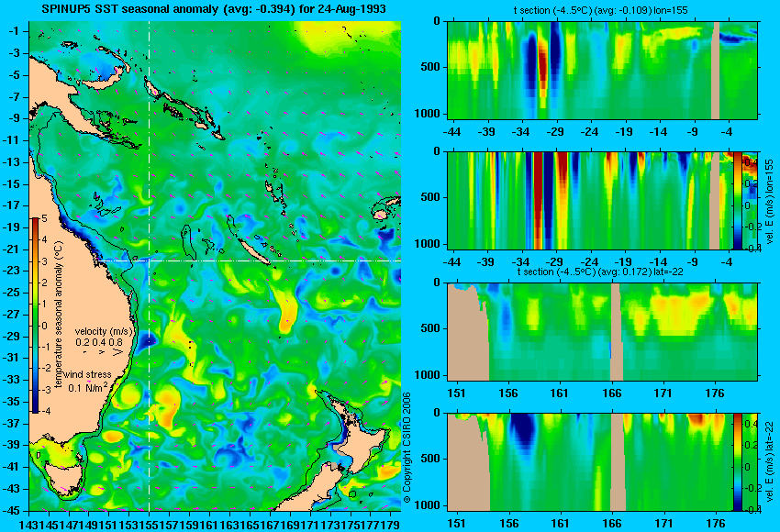Click the 'vel. E (m/s) lat=-22' axis label

click(769, 463)
